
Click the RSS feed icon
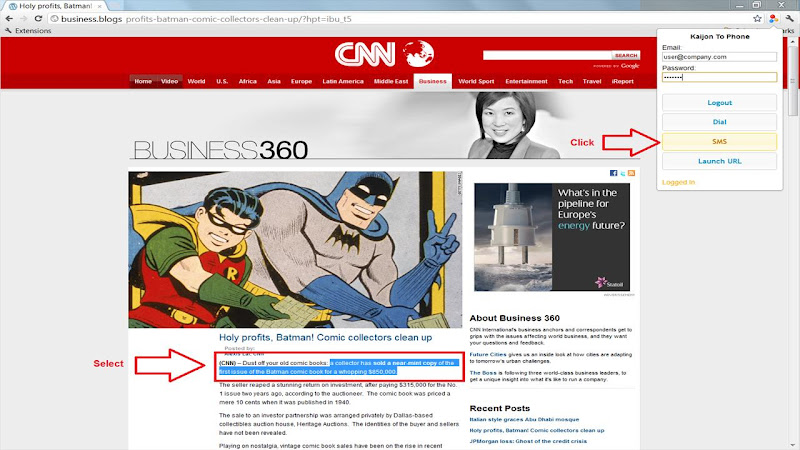(632, 173)
